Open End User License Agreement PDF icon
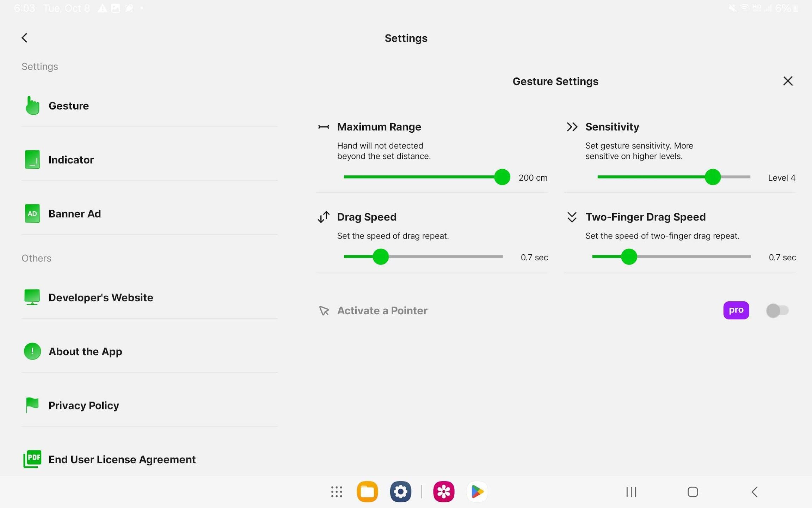 pos(32,459)
